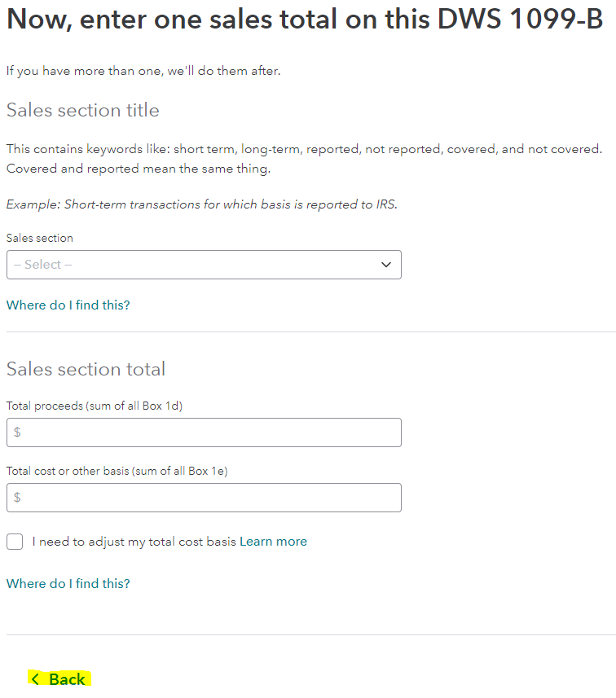The width and height of the screenshot is (616, 698).
Task: Click the Total cost or other basis label
Action: 117,471
